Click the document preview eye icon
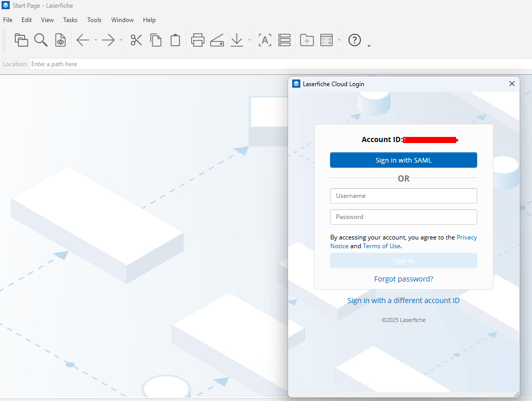This screenshot has width=532, height=401. (60, 40)
